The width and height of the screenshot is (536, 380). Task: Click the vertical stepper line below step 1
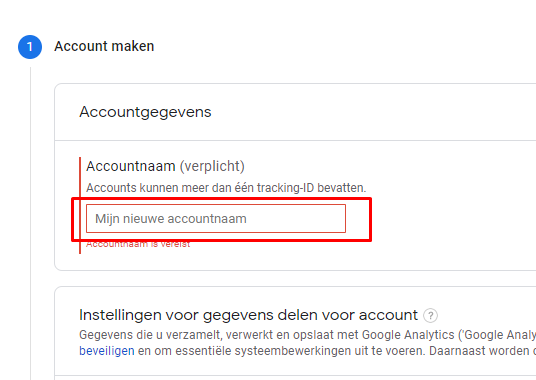30,223
